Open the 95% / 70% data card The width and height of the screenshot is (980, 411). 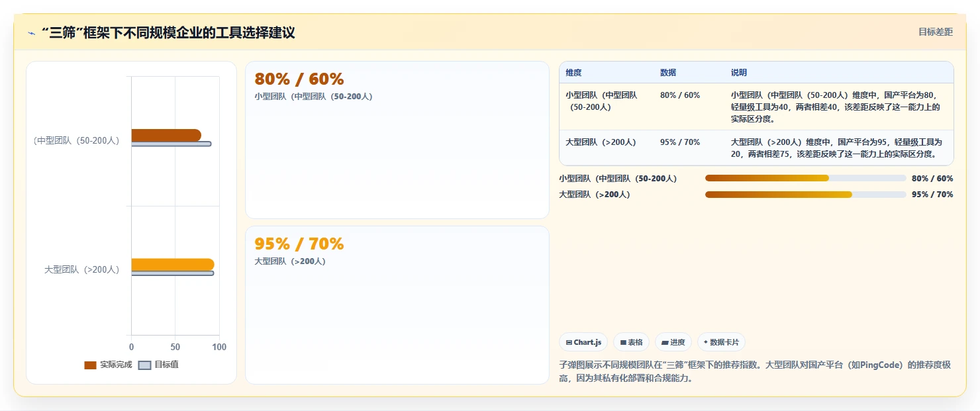[x=397, y=305]
